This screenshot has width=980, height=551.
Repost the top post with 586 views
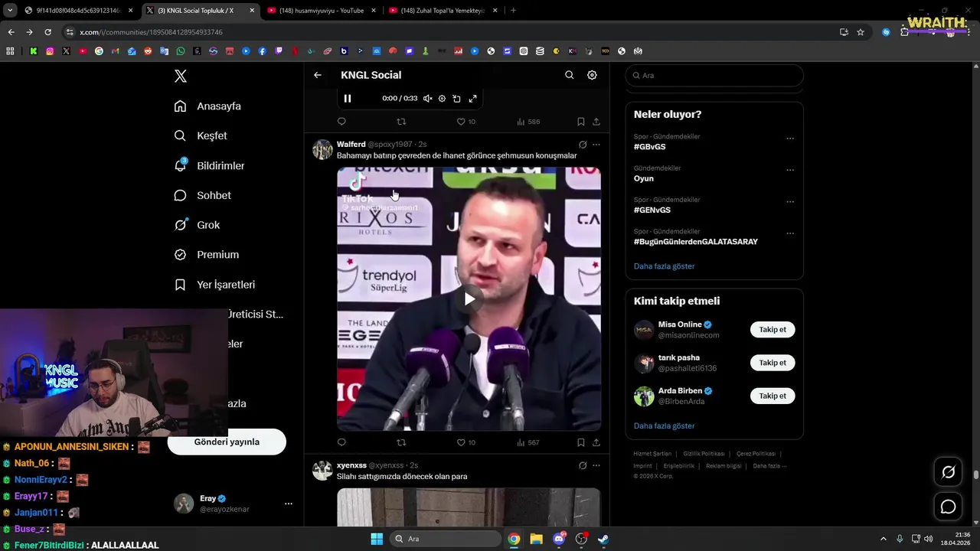click(401, 122)
